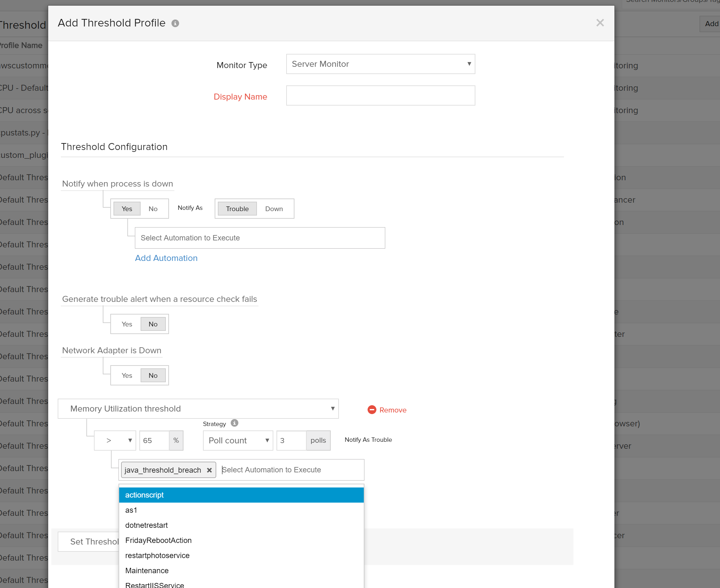Click the Add Automation link
The height and width of the screenshot is (588, 720).
166,258
